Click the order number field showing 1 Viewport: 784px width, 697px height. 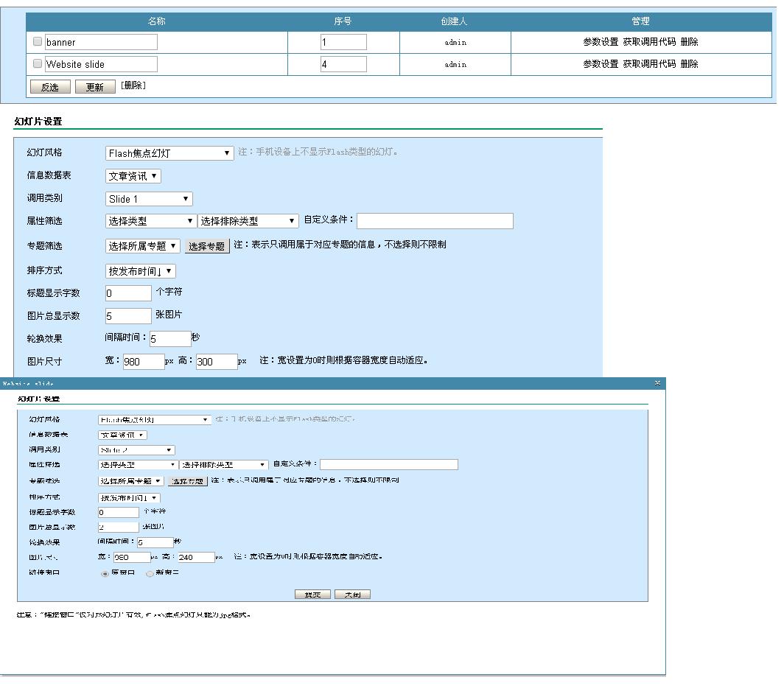(x=343, y=42)
